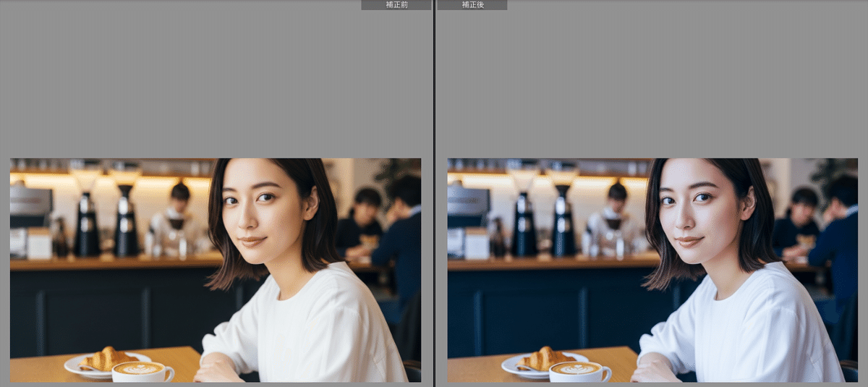Click the espresso machine in the after photo
Viewport: 868px width, 387px height.
(468, 210)
